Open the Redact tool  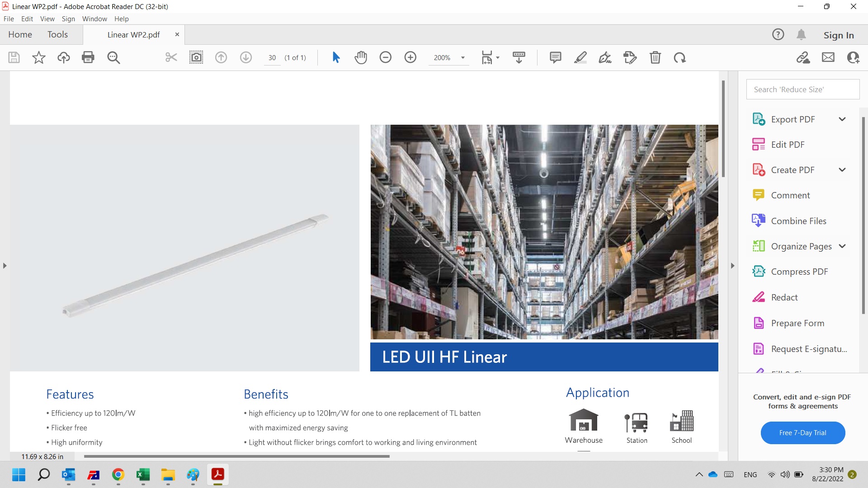tap(784, 297)
